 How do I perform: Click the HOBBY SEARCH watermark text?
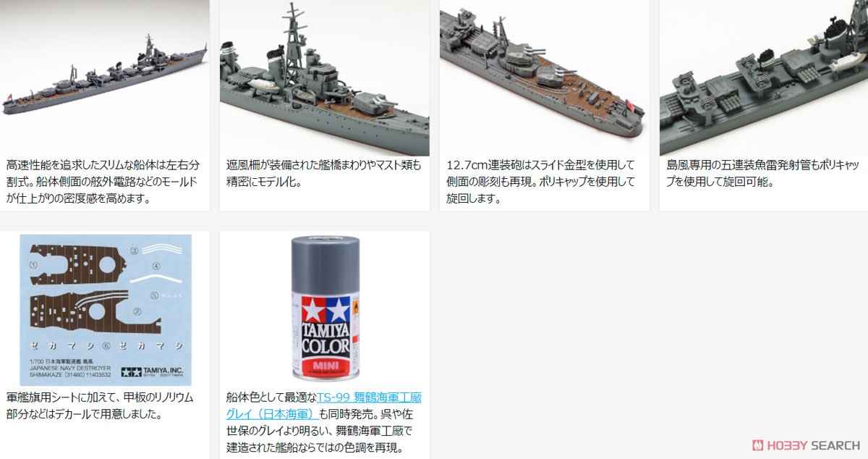click(814, 445)
